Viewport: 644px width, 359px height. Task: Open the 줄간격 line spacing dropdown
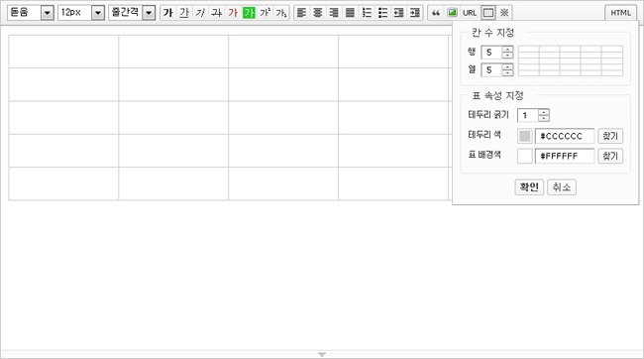[x=132, y=13]
